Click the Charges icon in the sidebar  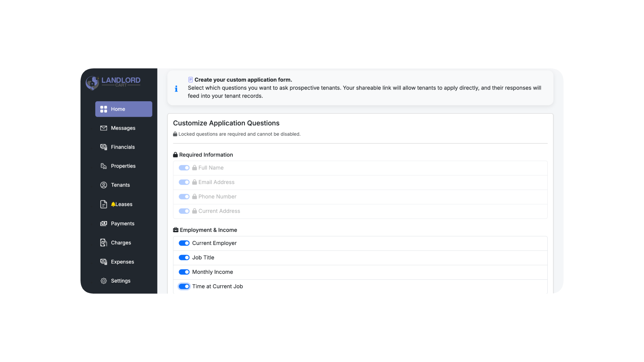pos(103,242)
